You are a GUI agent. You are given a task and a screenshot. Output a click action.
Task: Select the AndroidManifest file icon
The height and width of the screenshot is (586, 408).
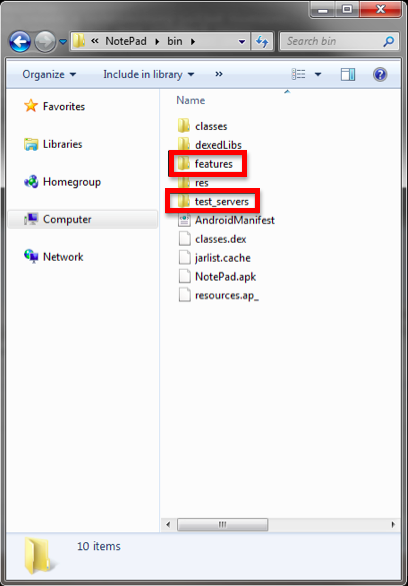pyautogui.click(x=184, y=220)
